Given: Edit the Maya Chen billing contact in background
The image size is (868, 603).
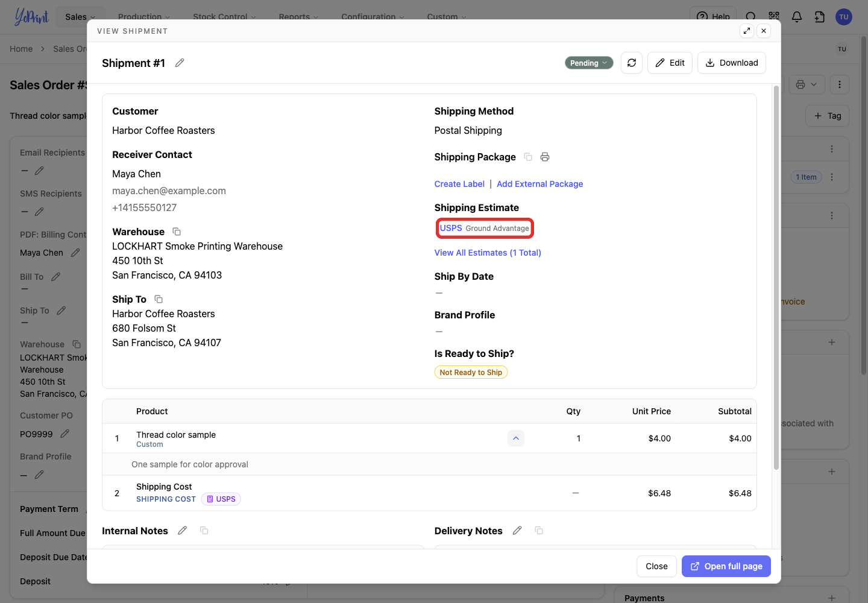Looking at the screenshot, I should (x=75, y=253).
